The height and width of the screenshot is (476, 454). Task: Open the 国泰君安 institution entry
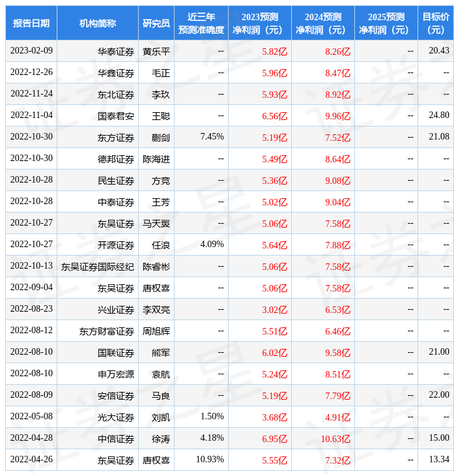116,115
